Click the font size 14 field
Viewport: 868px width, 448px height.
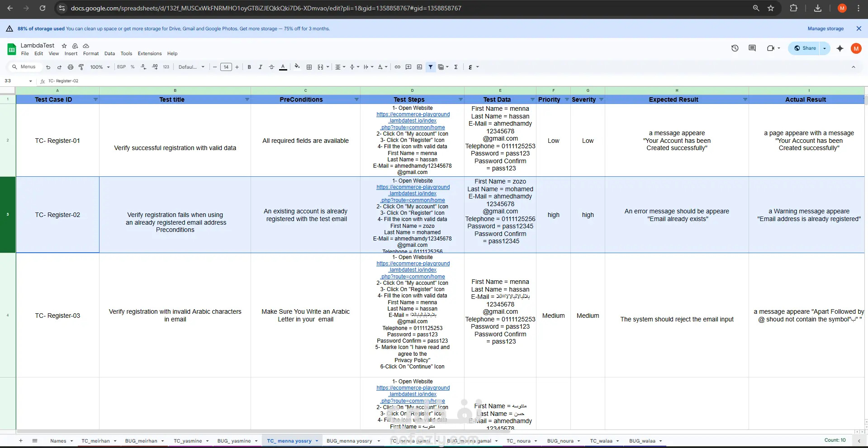(226, 67)
